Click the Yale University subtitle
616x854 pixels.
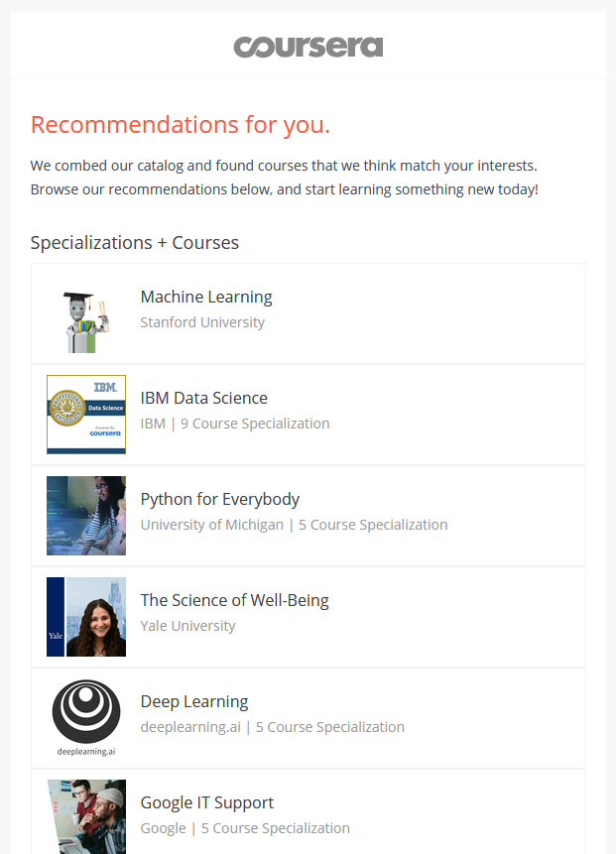click(x=187, y=626)
